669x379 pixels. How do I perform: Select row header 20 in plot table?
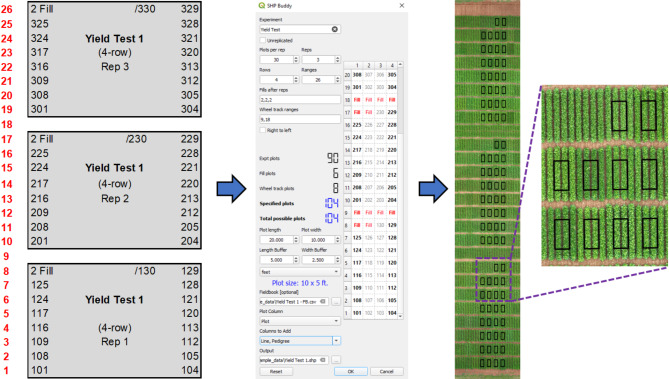tap(347, 75)
